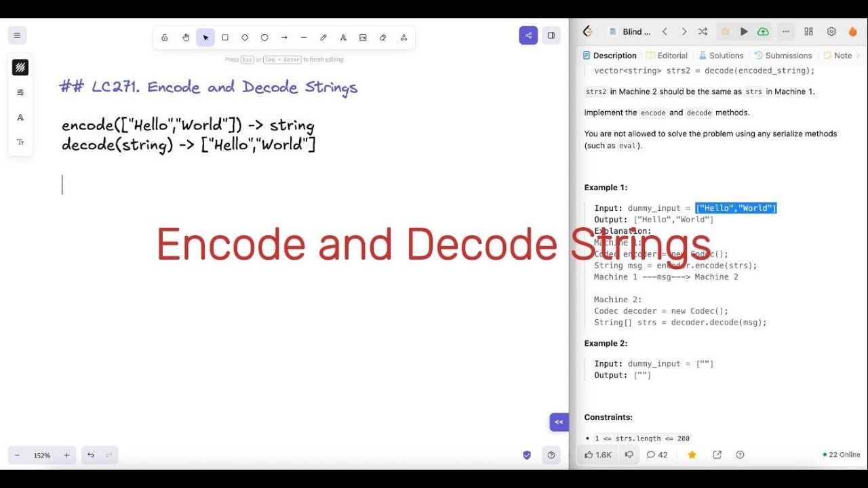
Task: Toggle the keep-tool-active lock
Action: 165,37
